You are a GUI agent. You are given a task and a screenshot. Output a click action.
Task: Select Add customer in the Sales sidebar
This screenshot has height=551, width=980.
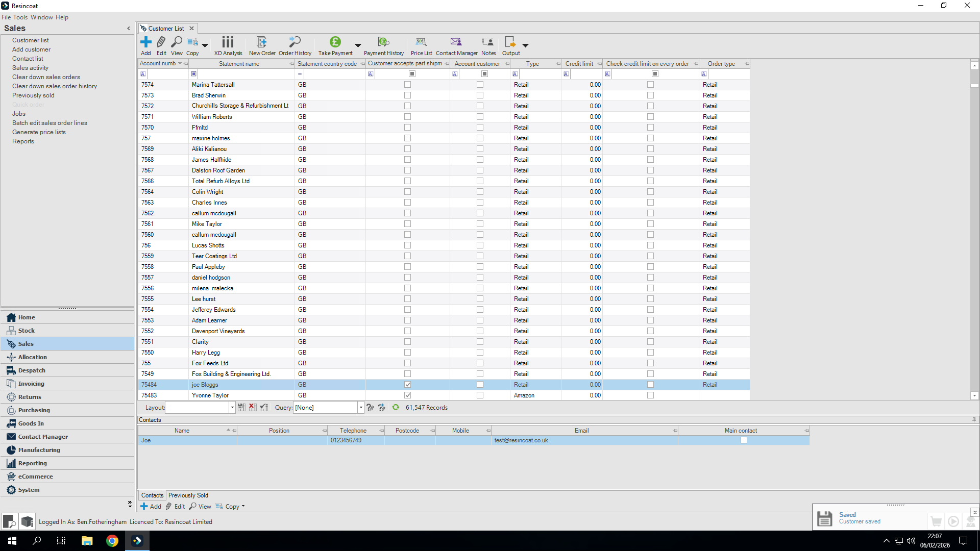tap(31, 49)
